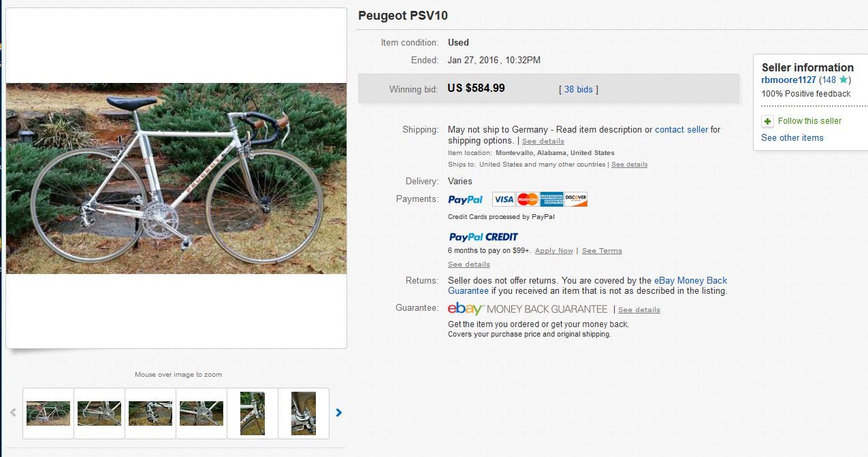Click Follow this seller
Image resolution: width=868 pixels, height=457 pixels.
coord(809,121)
